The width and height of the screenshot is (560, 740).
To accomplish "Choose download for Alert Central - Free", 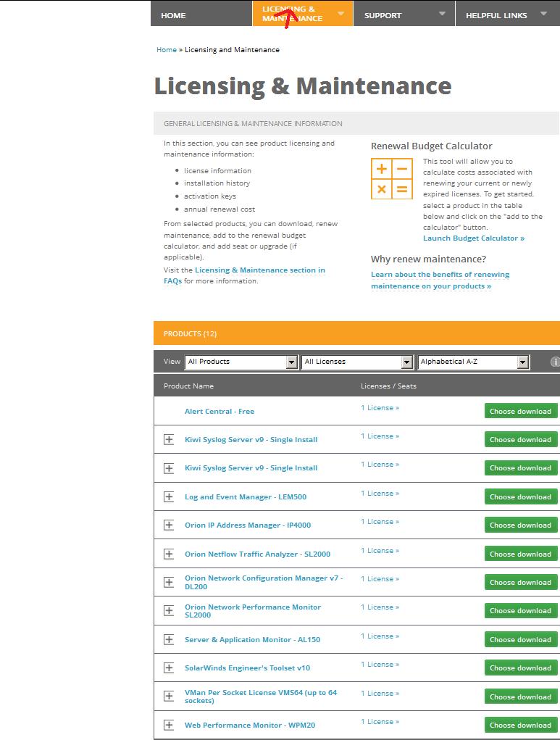I will tap(521, 411).
